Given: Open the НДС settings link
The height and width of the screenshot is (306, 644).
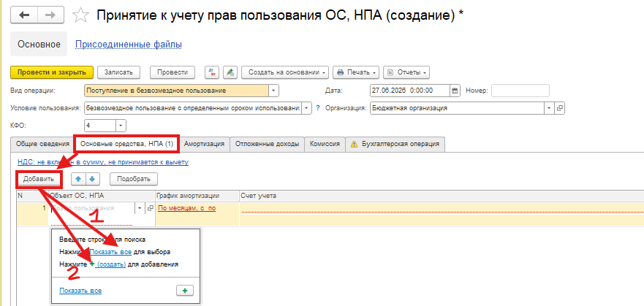Looking at the screenshot, I should (103, 162).
